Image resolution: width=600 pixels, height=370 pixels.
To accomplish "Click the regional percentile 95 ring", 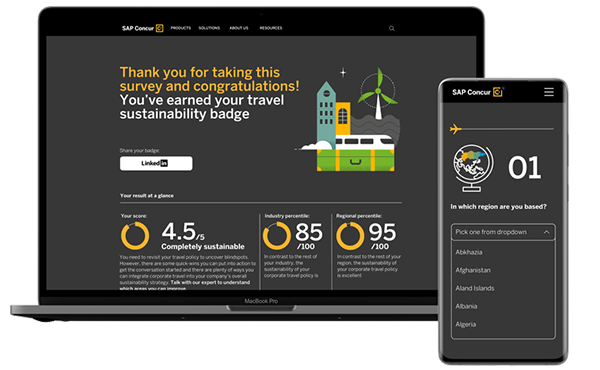I will [350, 236].
